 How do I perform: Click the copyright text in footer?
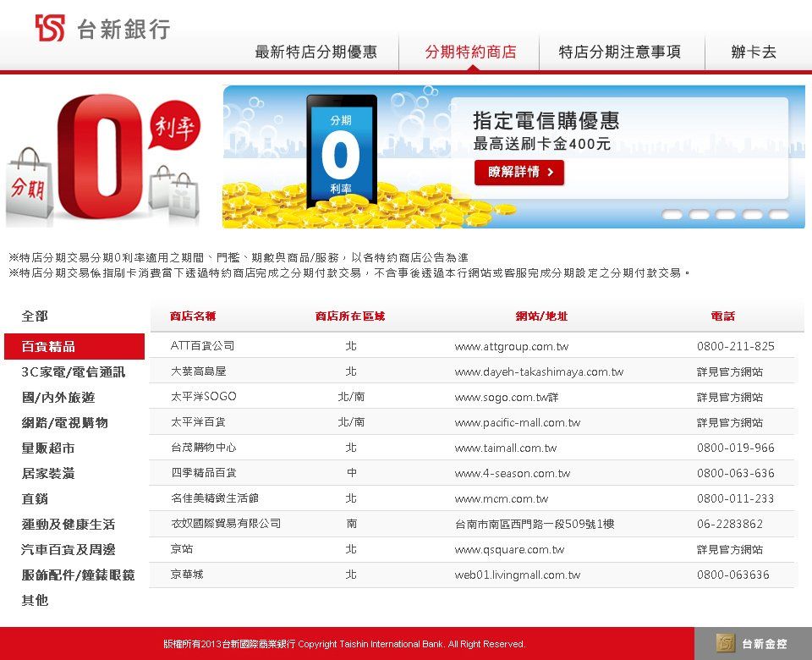tap(344, 644)
